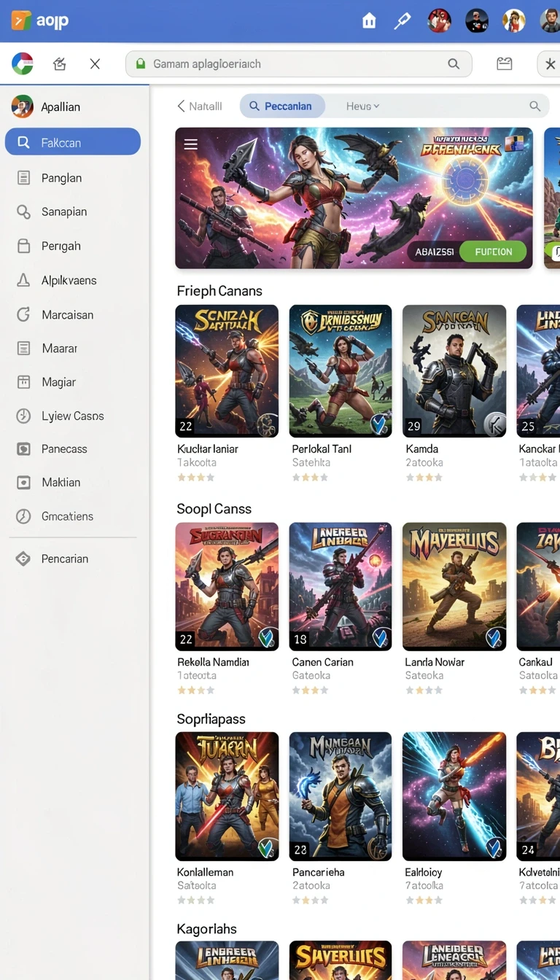560x980 pixels.
Task: Click the Gmcatiens sidebar icon
Action: coord(23,516)
